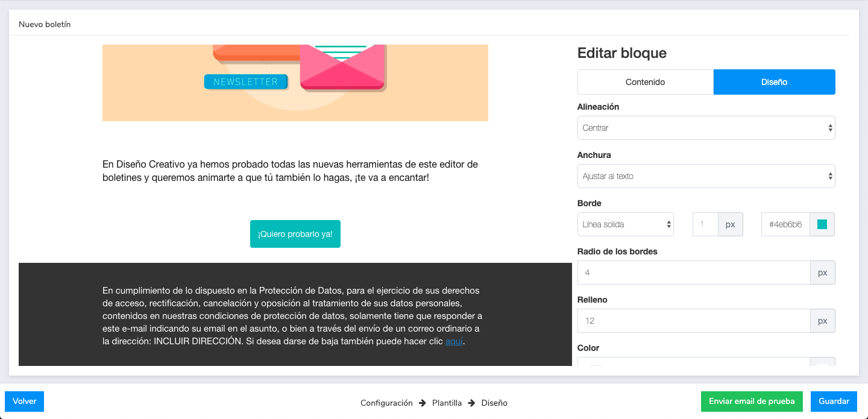Screen dimensions: 868x419
Task: Edit the Relleno padding value
Action: tap(693, 321)
